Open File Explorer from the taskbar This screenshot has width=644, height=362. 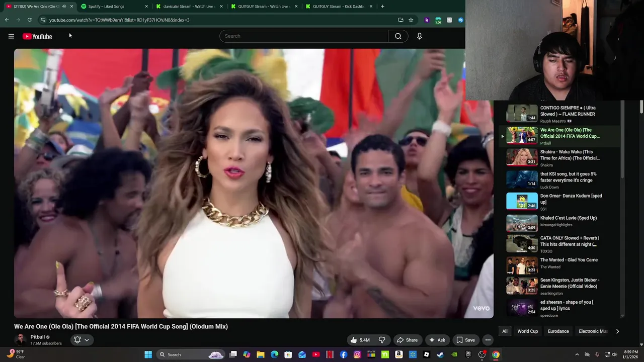tap(261, 354)
